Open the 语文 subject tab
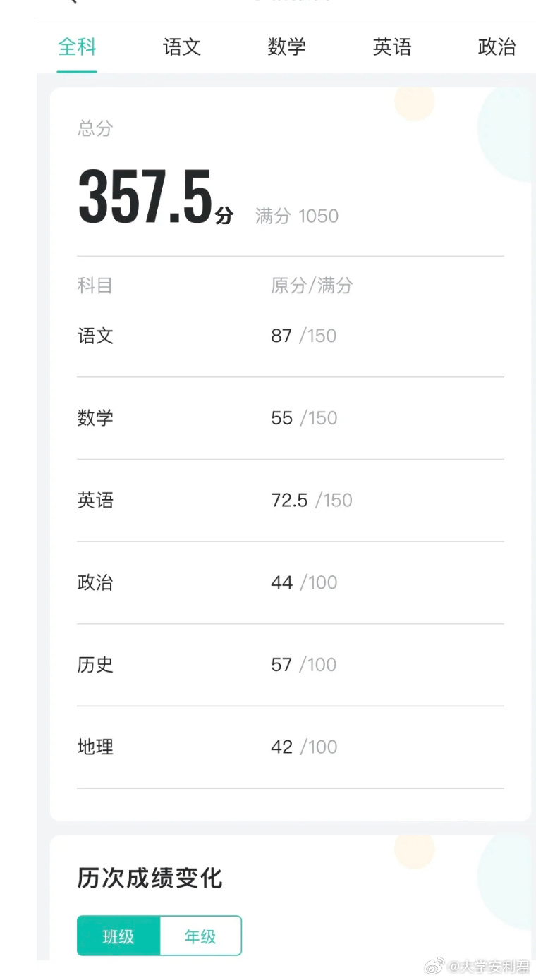 point(182,47)
